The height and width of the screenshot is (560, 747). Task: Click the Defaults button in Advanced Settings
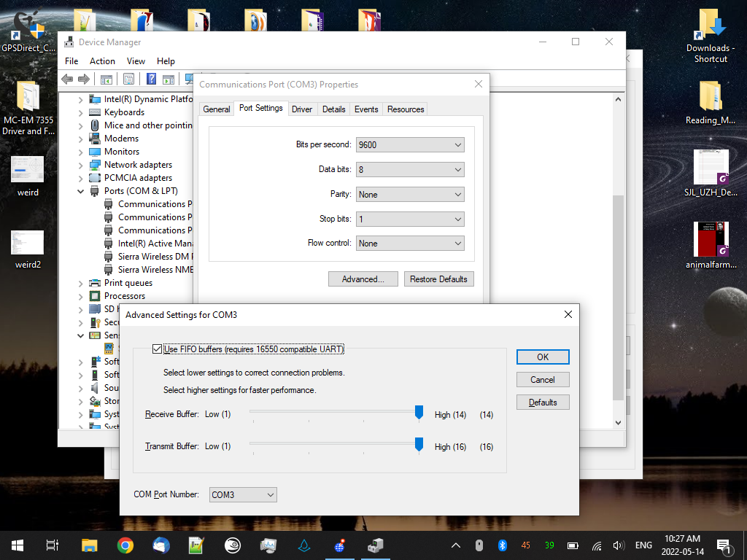(x=543, y=402)
